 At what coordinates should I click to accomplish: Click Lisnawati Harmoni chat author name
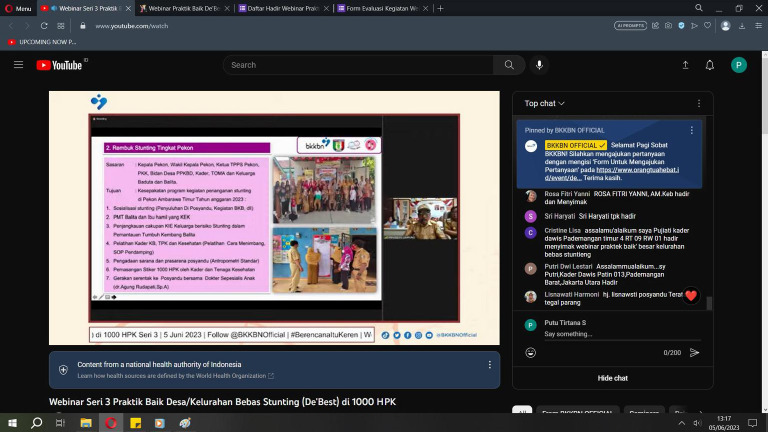[x=572, y=294]
